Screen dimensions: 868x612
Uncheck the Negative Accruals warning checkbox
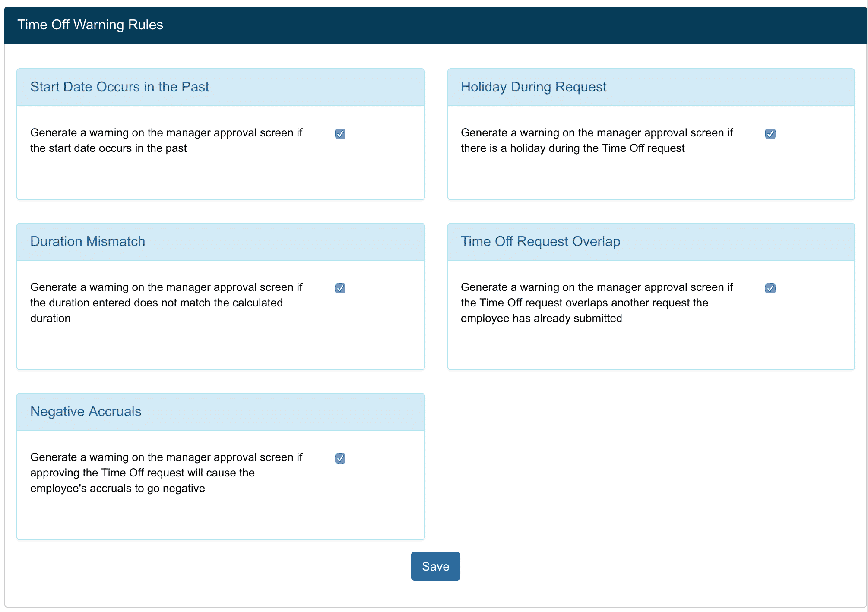coord(340,458)
